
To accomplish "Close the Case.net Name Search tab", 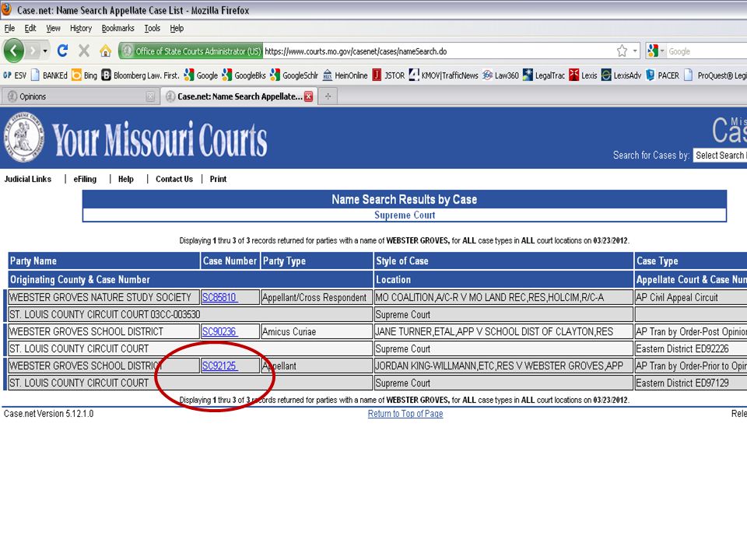I will pos(309,96).
